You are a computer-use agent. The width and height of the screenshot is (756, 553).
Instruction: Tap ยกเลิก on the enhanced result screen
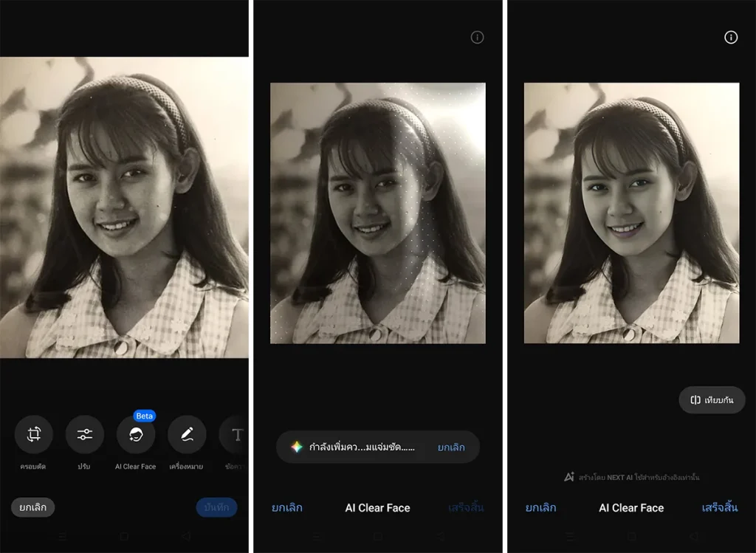point(540,508)
